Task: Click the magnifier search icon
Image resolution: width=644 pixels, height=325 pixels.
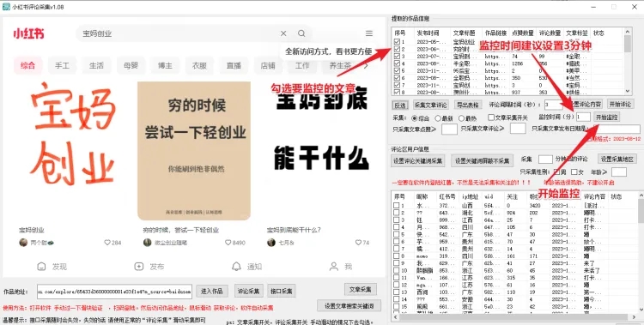Action: 301,33
